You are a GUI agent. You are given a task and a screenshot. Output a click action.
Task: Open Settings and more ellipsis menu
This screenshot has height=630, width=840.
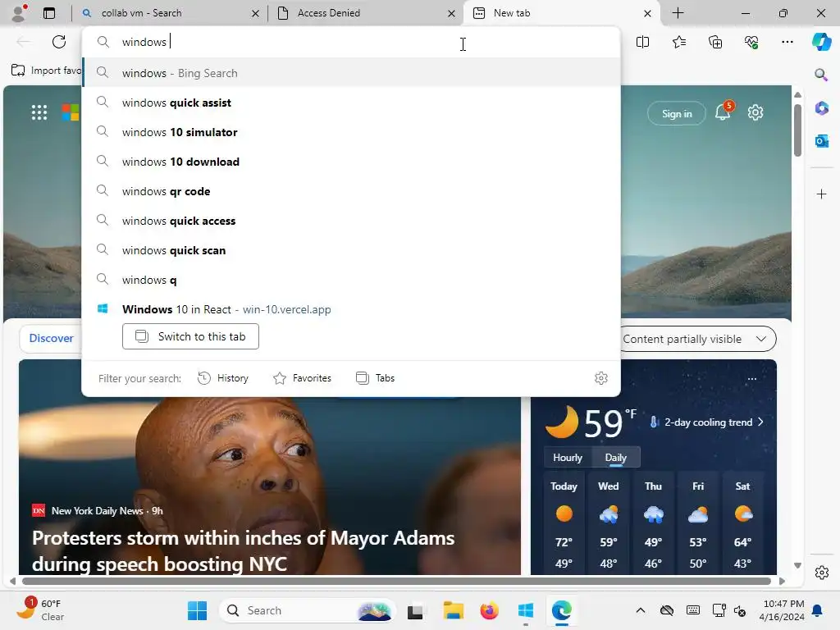(x=787, y=42)
